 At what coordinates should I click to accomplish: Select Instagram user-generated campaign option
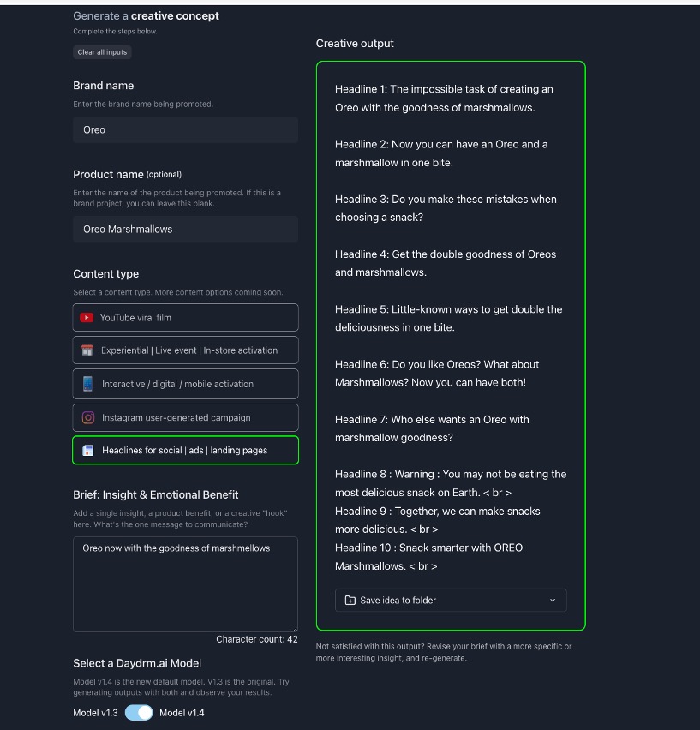pyautogui.click(x=185, y=418)
